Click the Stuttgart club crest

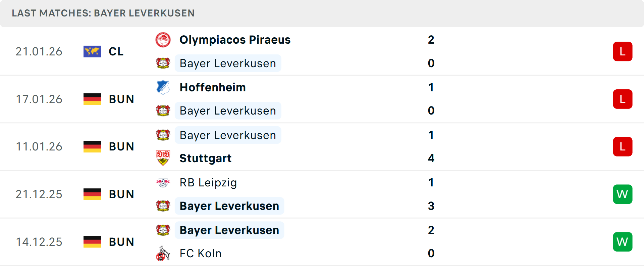[163, 158]
